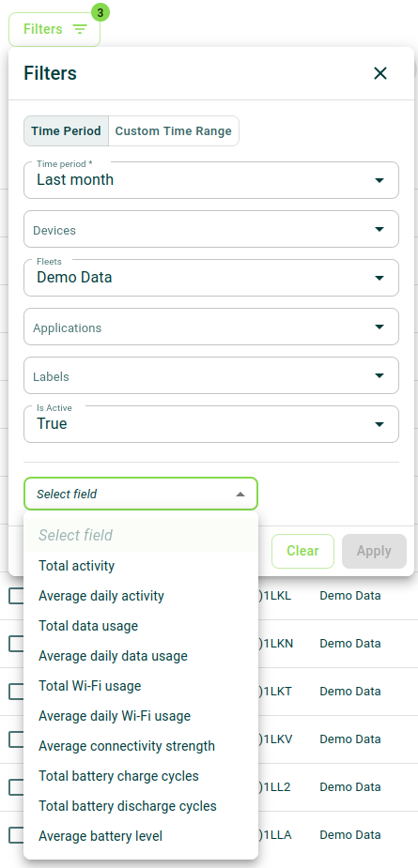Choose Average battery level option
Screen dimensions: 418x868
(x=141, y=836)
